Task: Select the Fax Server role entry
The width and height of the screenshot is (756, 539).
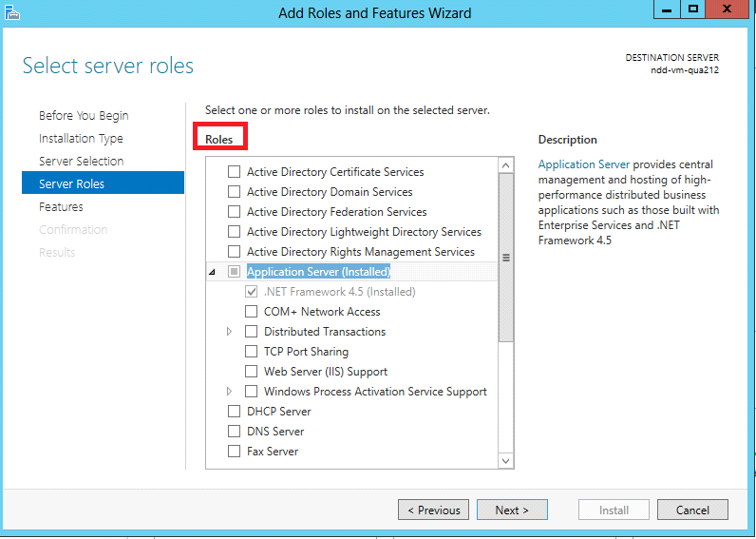Action: 273,452
